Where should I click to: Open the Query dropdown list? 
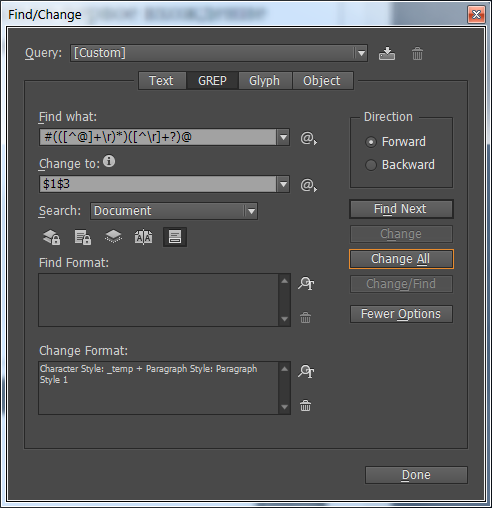point(361,53)
